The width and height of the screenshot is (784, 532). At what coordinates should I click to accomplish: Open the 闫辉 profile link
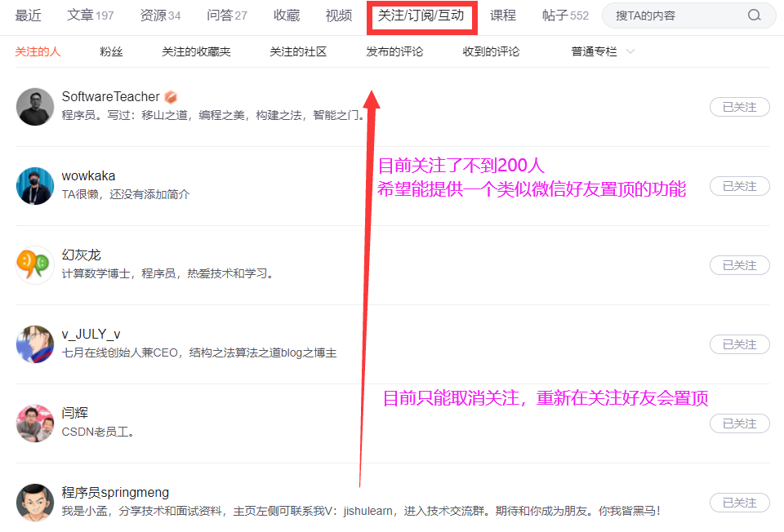point(74,413)
